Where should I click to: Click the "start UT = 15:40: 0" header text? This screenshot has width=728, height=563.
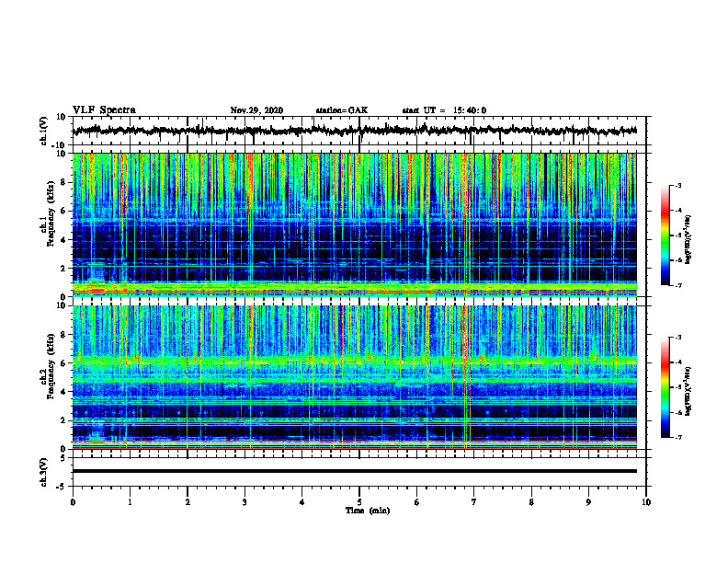pyautogui.click(x=444, y=110)
